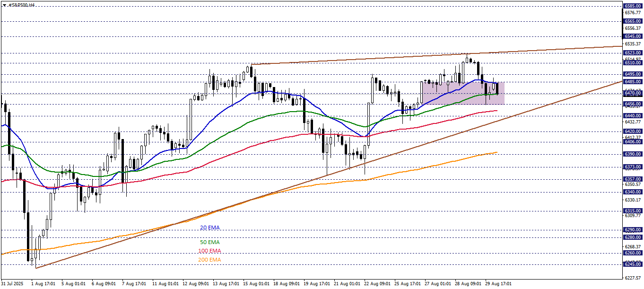
Task: Click the 21 Aug 01:01 time label
Action: click(x=347, y=284)
